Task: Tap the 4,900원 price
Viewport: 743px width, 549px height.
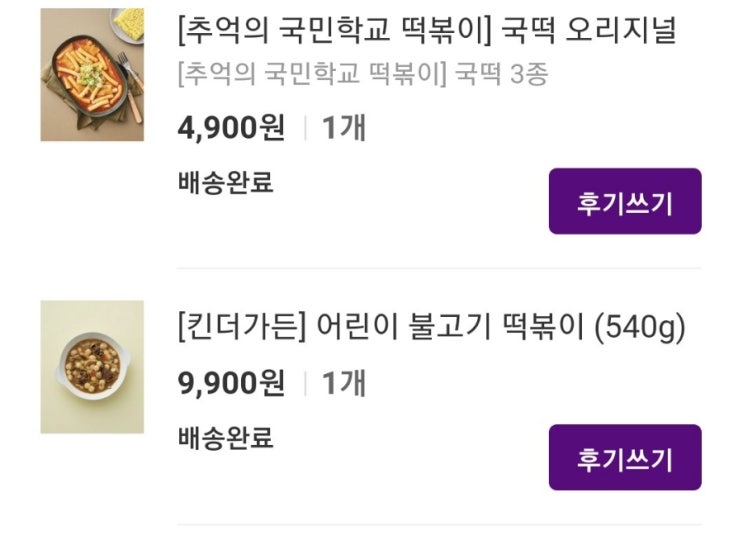Action: (231, 128)
